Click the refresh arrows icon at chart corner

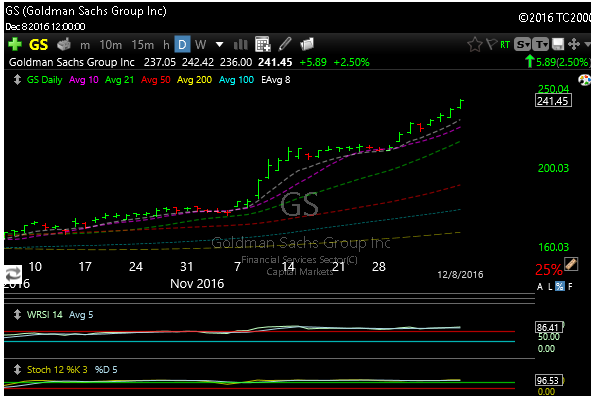click(13, 274)
